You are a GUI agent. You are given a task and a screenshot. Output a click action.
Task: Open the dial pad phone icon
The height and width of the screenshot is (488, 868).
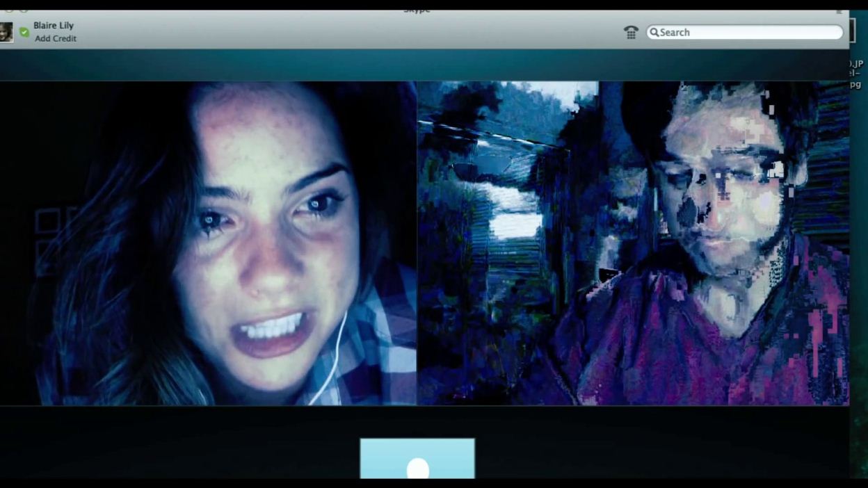click(631, 32)
